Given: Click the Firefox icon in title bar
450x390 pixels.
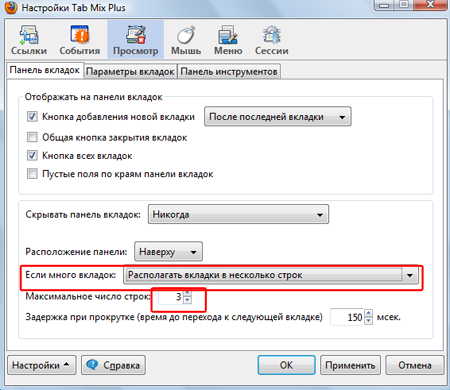Looking at the screenshot, I should [11, 7].
